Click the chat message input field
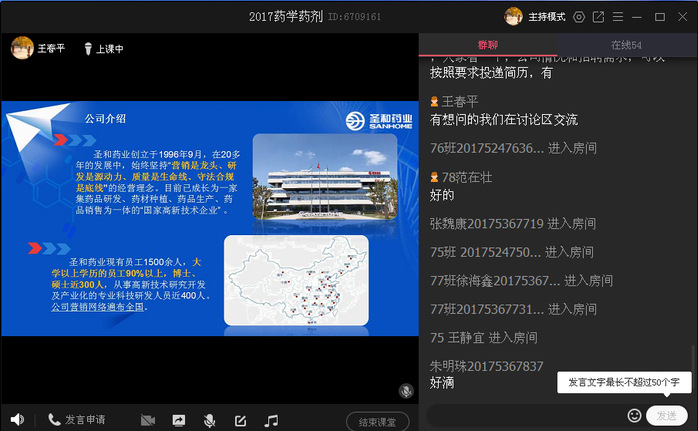The image size is (698, 431). click(525, 415)
